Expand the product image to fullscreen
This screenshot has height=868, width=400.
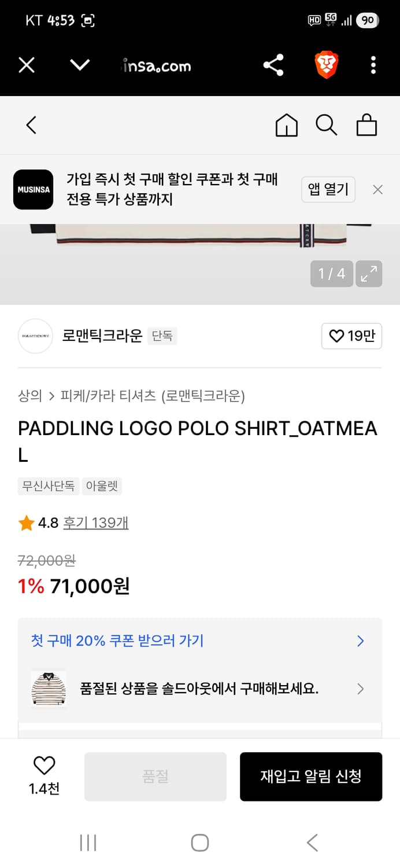click(x=369, y=273)
